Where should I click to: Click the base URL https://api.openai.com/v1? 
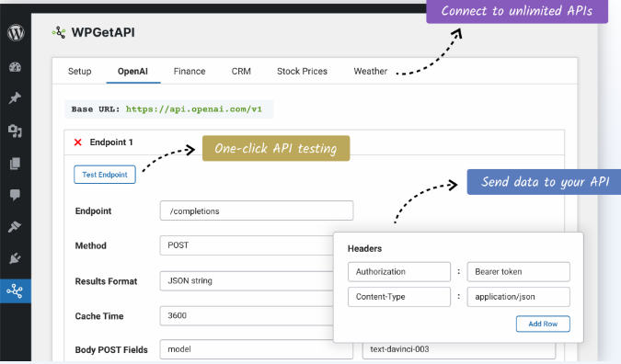coord(194,109)
